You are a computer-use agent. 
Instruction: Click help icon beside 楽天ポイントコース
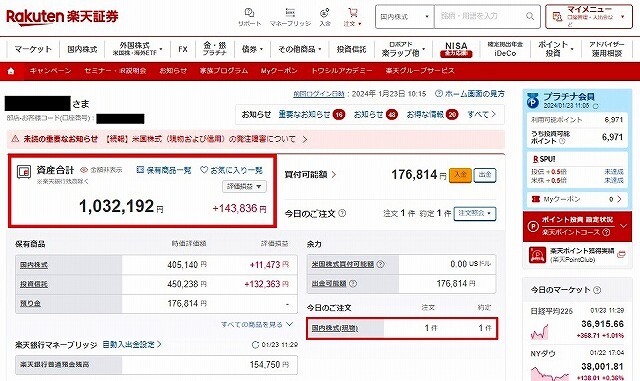click(x=606, y=232)
